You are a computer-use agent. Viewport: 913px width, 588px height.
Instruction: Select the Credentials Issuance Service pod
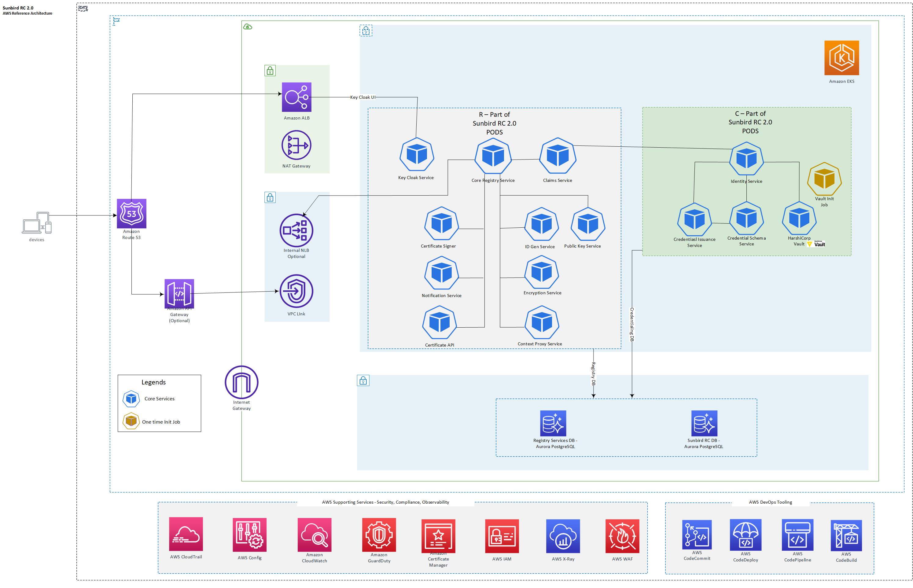pyautogui.click(x=694, y=220)
